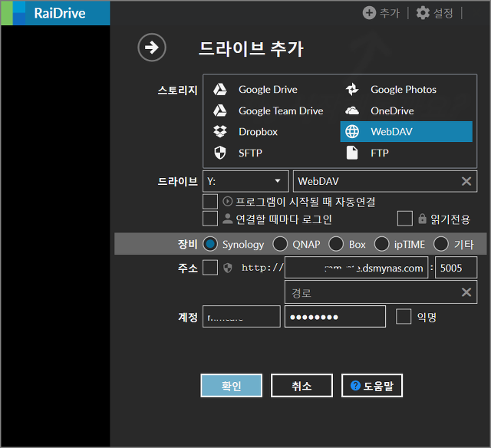Confirm with the 확인 button

232,385
